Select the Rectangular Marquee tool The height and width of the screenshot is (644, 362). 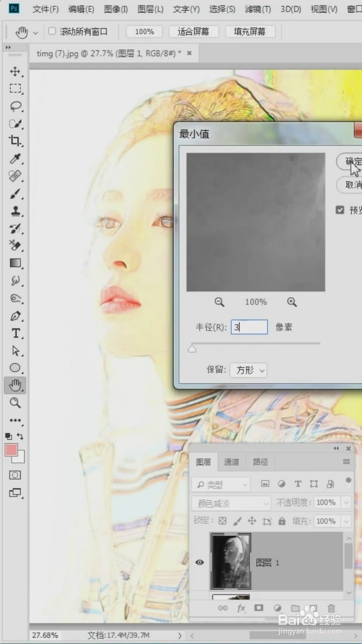coord(15,89)
